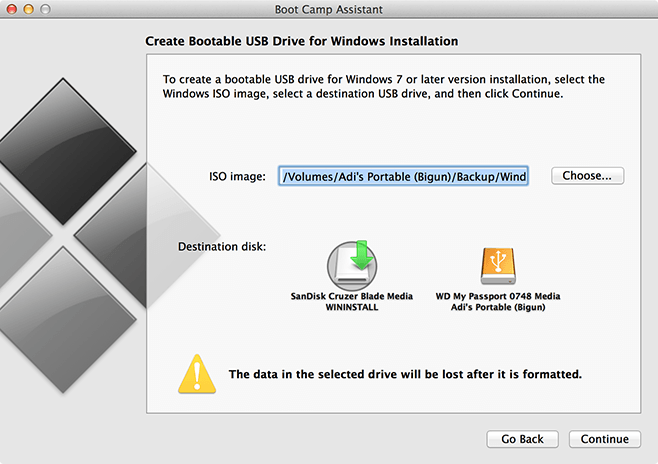Click the Boot Camp diamond logo
Viewport: 658px width, 464px height.
84,235
